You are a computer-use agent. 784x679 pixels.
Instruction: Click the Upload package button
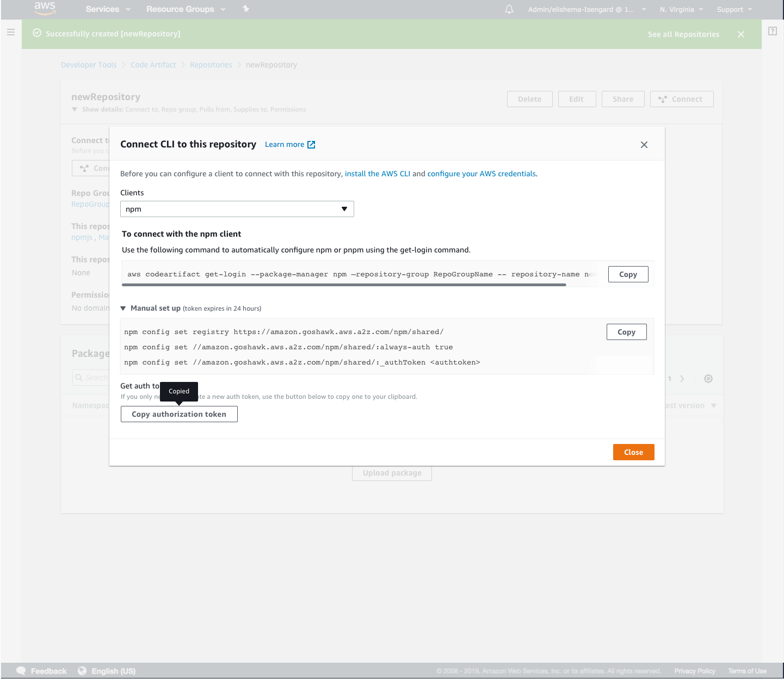click(x=392, y=473)
